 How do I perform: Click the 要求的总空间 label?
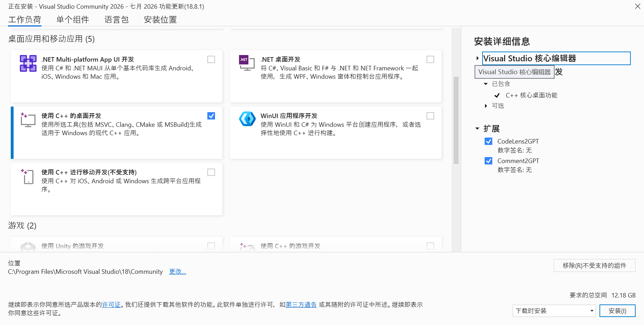(588, 295)
